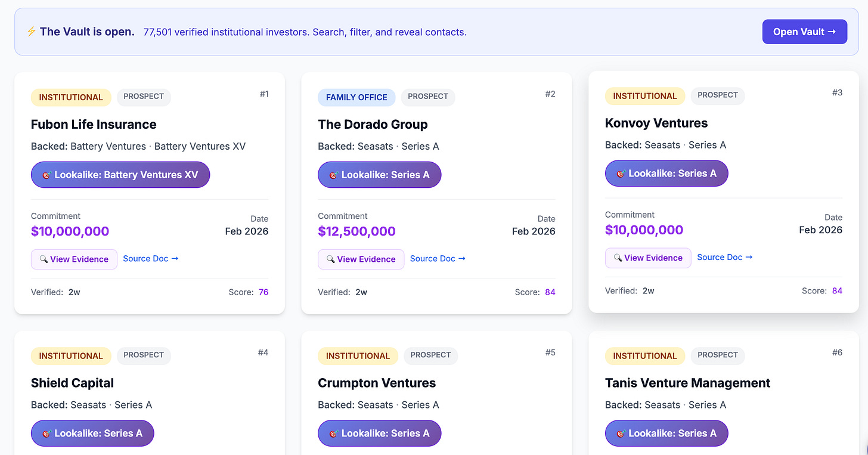Image resolution: width=868 pixels, height=455 pixels.
Task: Follow the Source Doc link on Konvoy Ventures
Action: pos(724,258)
